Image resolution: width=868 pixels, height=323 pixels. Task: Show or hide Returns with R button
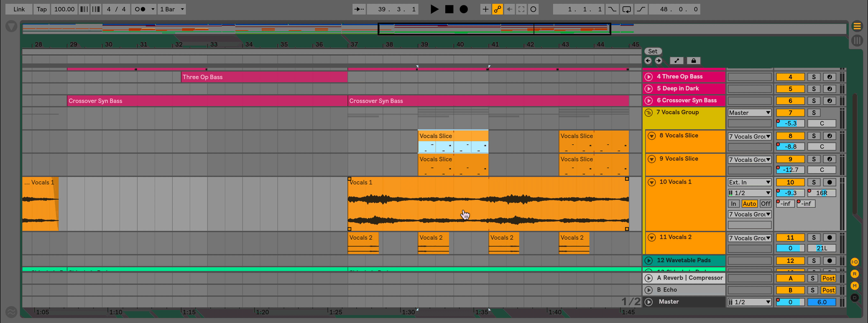tap(855, 274)
